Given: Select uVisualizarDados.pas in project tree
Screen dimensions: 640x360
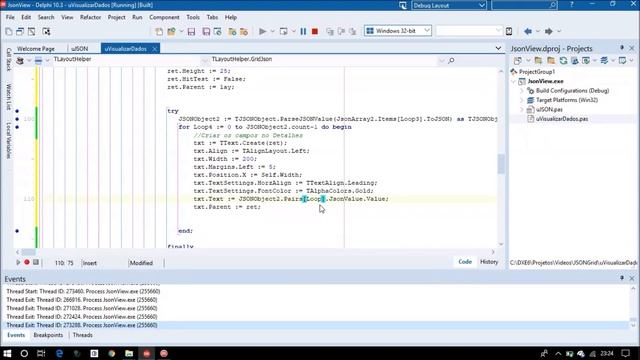Looking at the screenshot, I should [562, 119].
